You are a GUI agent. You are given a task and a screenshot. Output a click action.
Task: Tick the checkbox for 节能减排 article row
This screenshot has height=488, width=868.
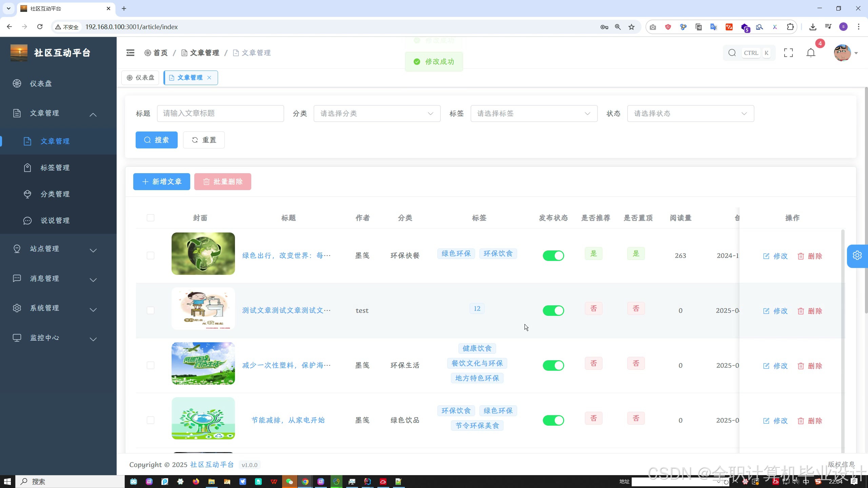tap(151, 420)
